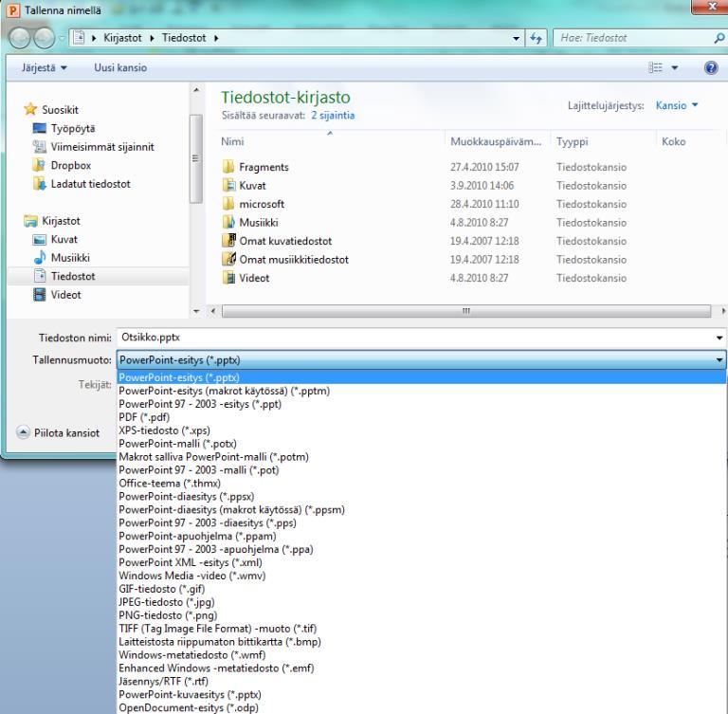Sort by the Koko column header
728x714 pixels.
coord(690,141)
